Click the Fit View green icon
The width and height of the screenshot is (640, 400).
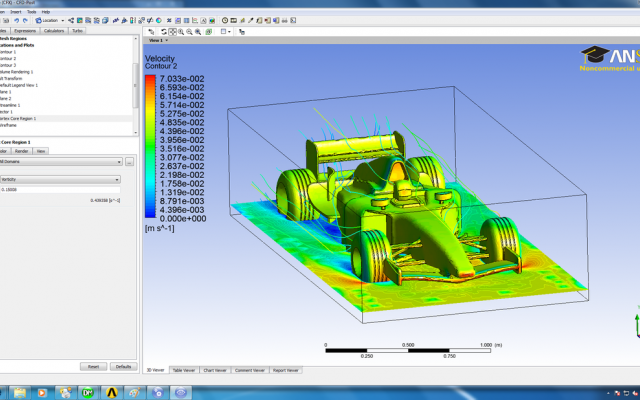[x=209, y=32]
